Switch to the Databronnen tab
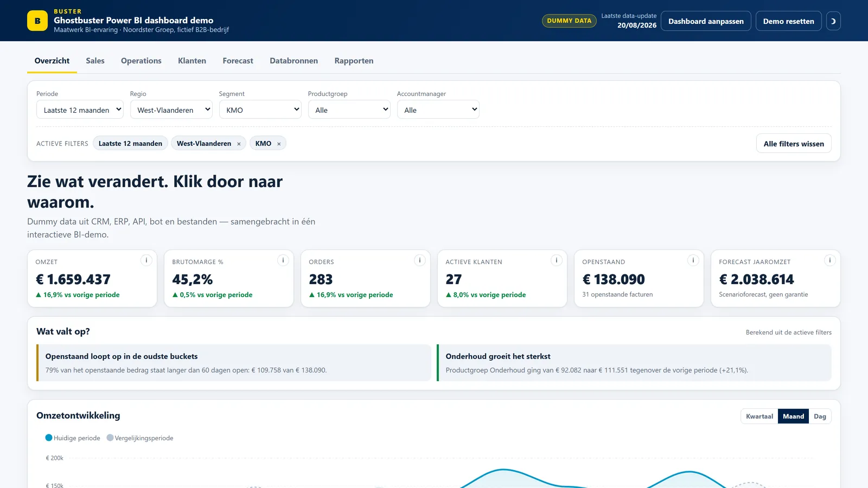Screen dimensions: 868x488 coord(294,61)
